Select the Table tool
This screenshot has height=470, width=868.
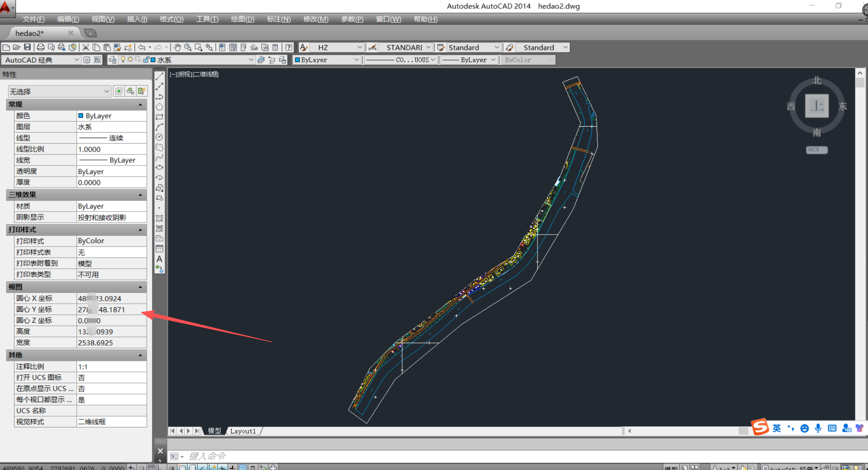(159, 249)
